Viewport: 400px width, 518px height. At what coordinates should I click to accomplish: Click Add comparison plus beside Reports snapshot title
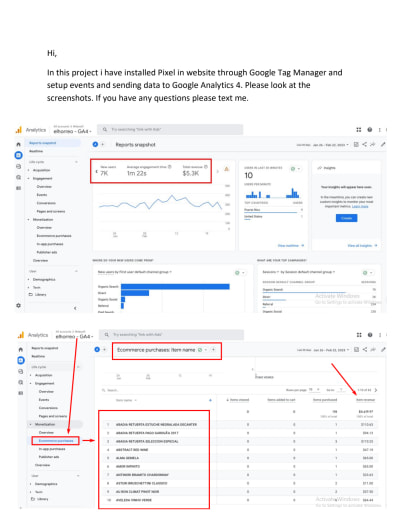103,144
